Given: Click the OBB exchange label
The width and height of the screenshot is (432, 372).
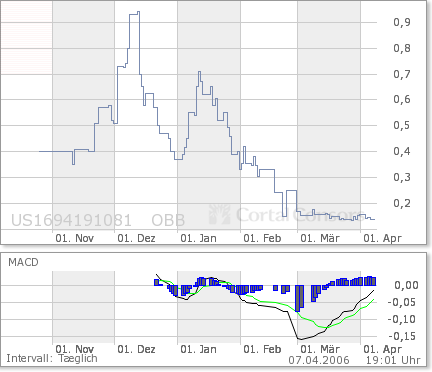Looking at the screenshot, I should [168, 220].
